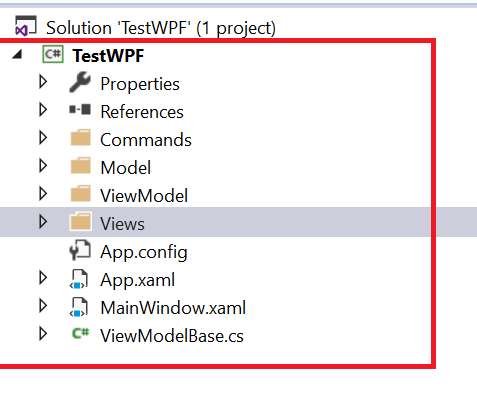Click the C# project icon beside TestWPF
The image size is (477, 409).
[53, 54]
